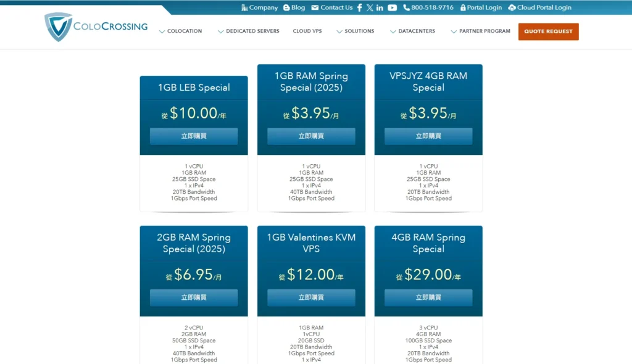
Task: Click the 1GB LEB Special title
Action: [194, 88]
